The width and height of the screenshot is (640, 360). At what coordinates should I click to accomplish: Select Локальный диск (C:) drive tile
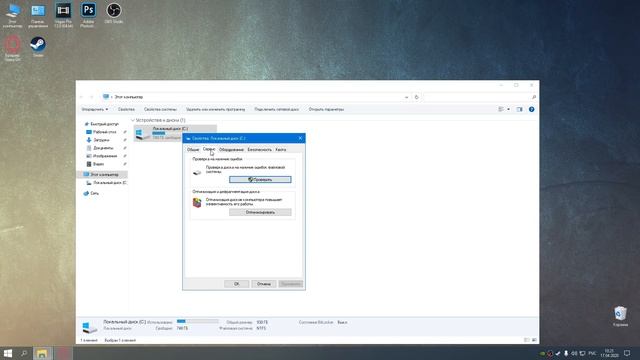[x=176, y=133]
